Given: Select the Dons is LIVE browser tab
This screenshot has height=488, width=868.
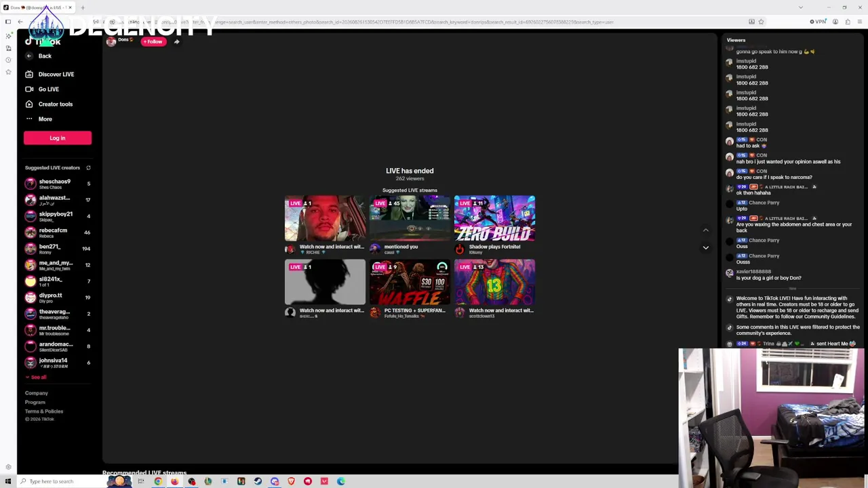Looking at the screenshot, I should (x=37, y=7).
